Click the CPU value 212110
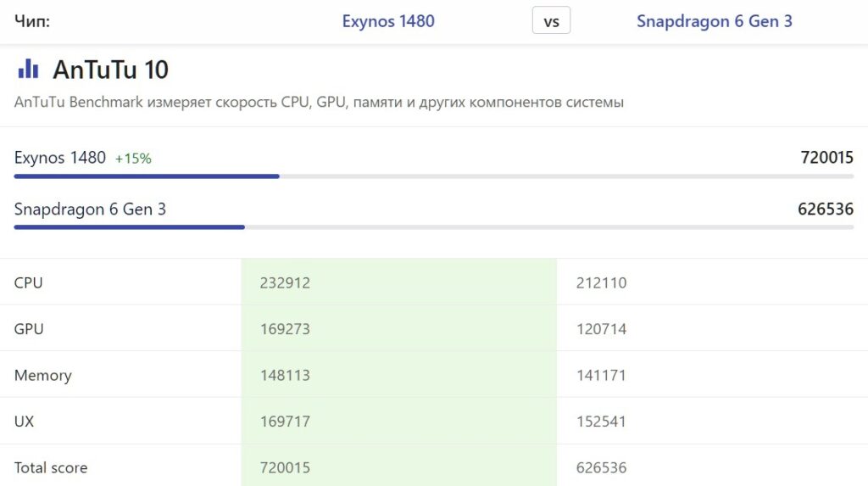The image size is (868, 486). click(x=601, y=282)
